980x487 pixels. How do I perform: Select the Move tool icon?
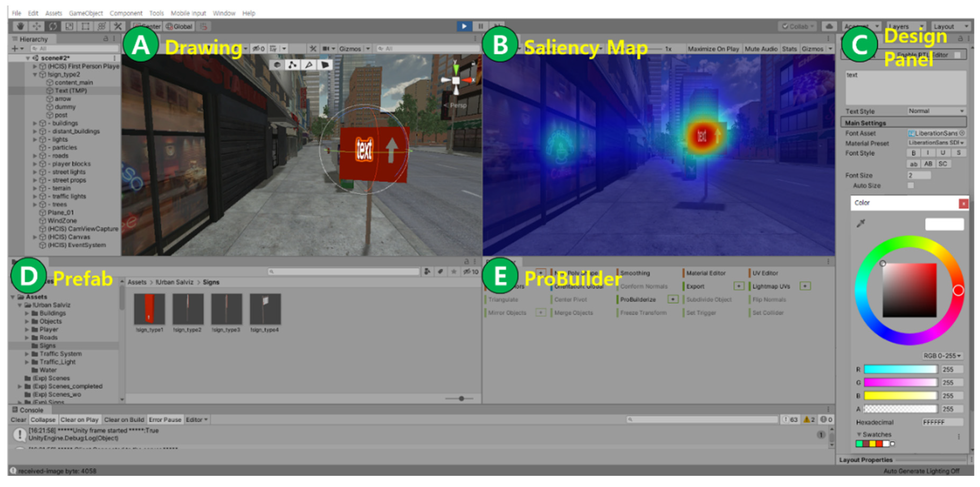(36, 26)
